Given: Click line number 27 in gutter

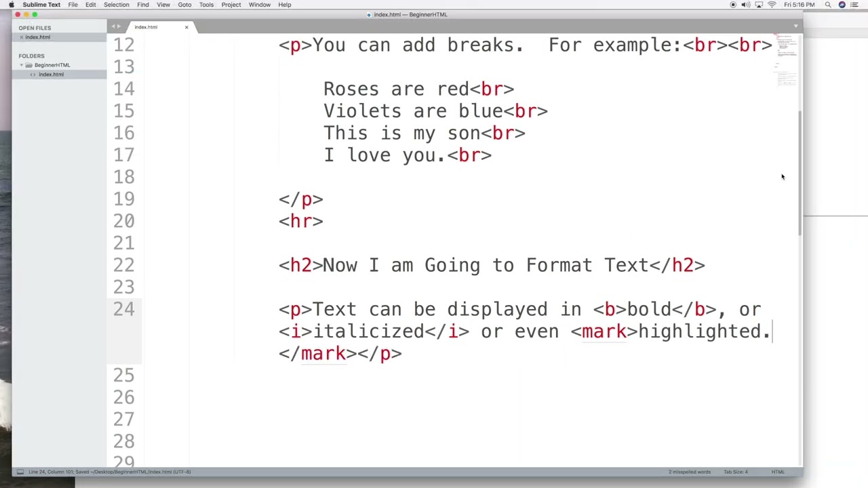Looking at the screenshot, I should click(x=124, y=420).
